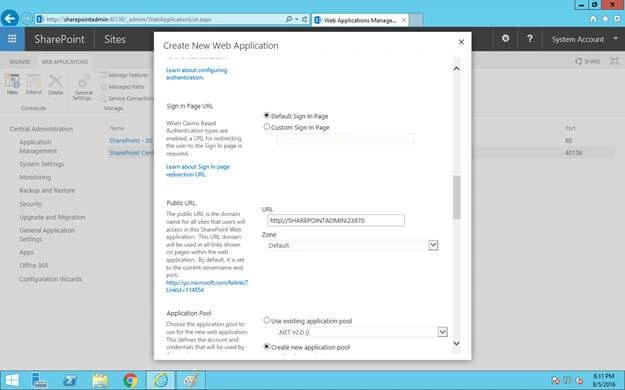Open Upgrade and Migration in left navigation
Viewport: 625px width, 390px height.
pos(52,217)
